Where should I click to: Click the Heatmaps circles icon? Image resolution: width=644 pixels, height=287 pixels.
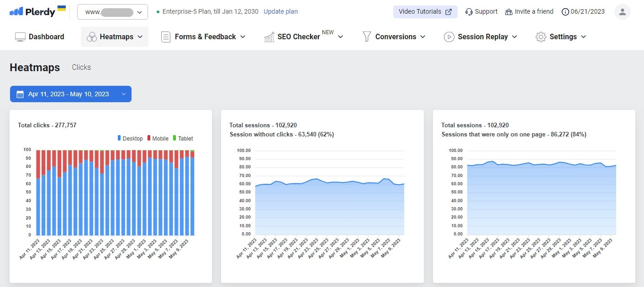coord(92,37)
